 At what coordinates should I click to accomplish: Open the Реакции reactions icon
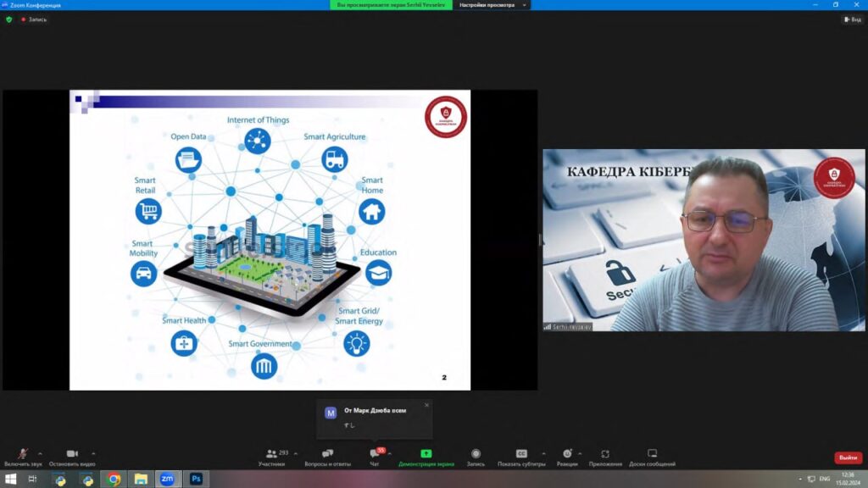point(567,455)
